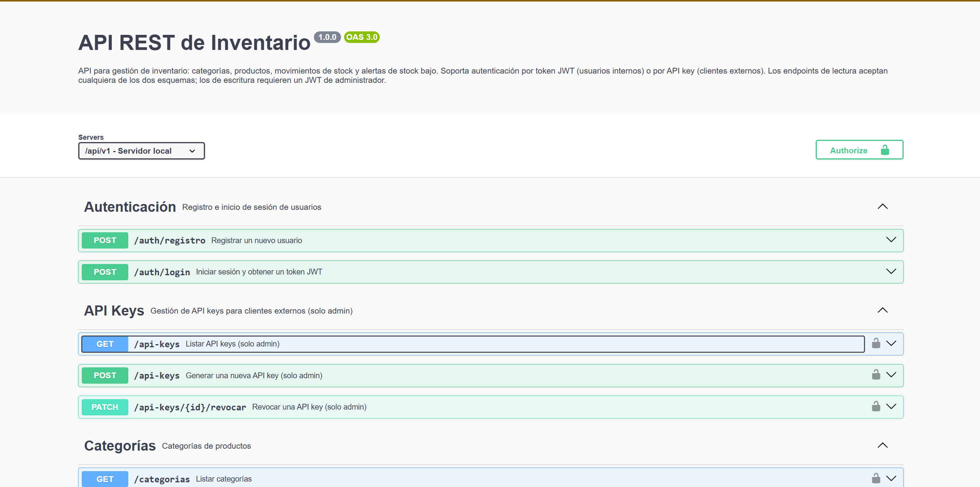The width and height of the screenshot is (980, 487).
Task: Click the API REST de Inventario title
Action: pos(194,43)
